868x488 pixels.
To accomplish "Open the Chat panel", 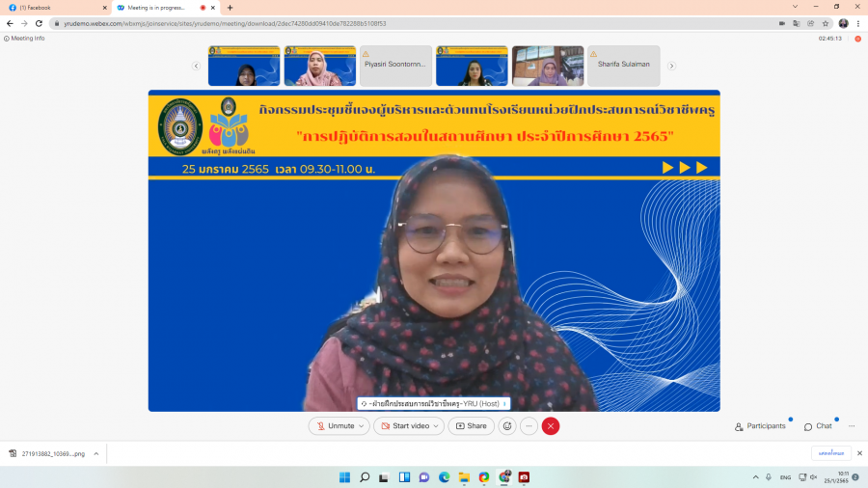I will 818,426.
